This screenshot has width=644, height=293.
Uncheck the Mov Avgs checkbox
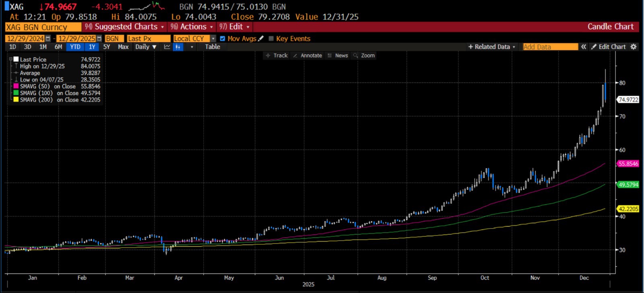tap(223, 39)
